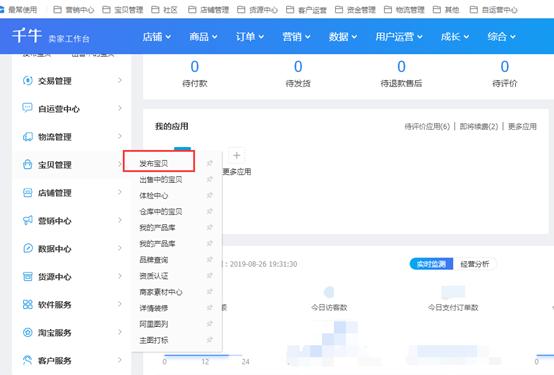Select 发布宝贝 from the submenu
554x375 pixels.
click(x=154, y=163)
